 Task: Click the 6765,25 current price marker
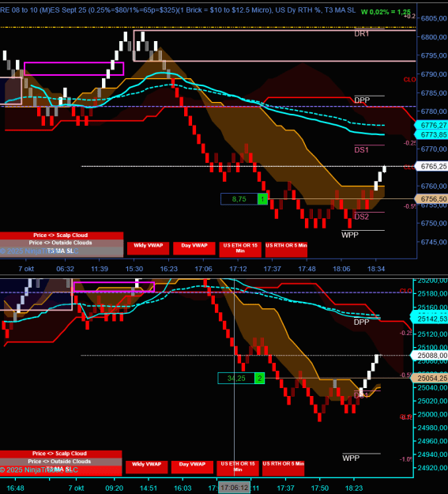point(432,166)
